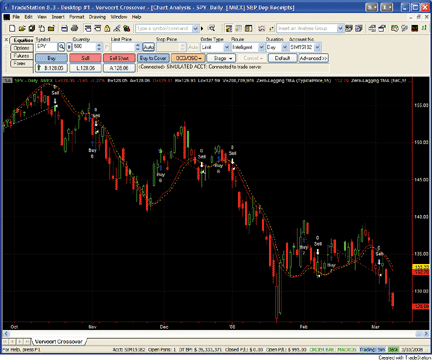Expand the Duration Day dropdown
The image size is (432, 360).
277,47
